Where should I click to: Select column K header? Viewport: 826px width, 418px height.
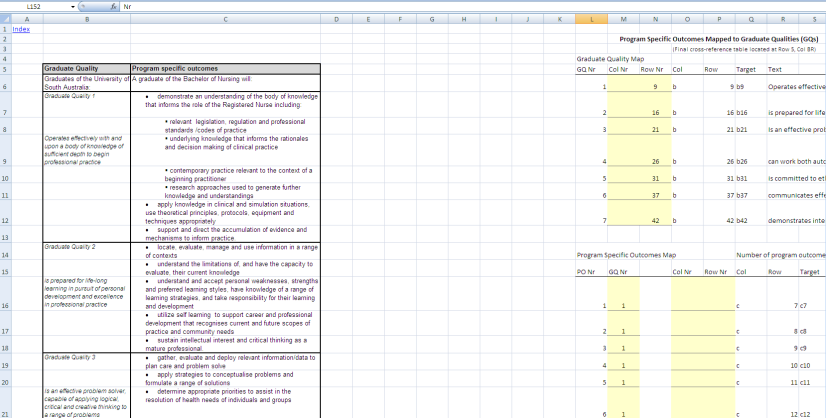click(x=559, y=20)
